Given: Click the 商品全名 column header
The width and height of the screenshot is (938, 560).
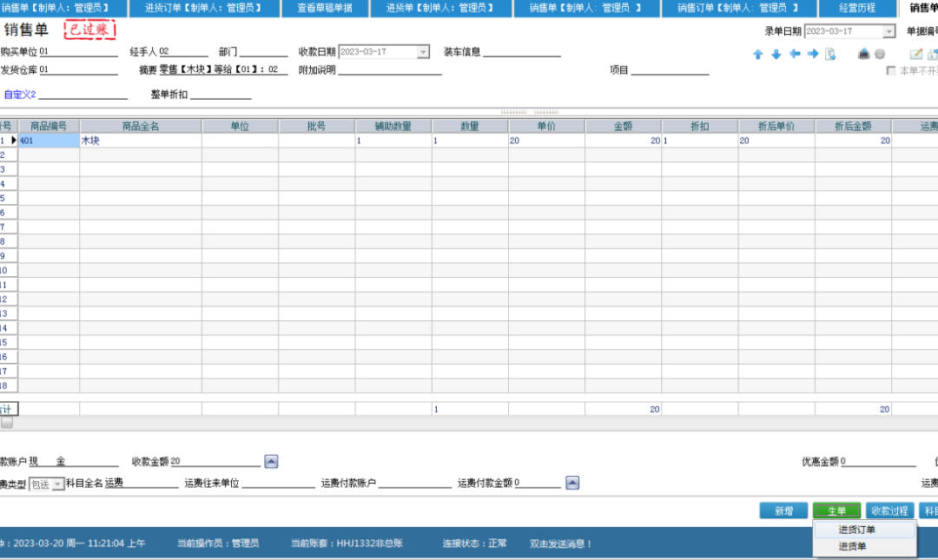Looking at the screenshot, I should pyautogui.click(x=141, y=126).
